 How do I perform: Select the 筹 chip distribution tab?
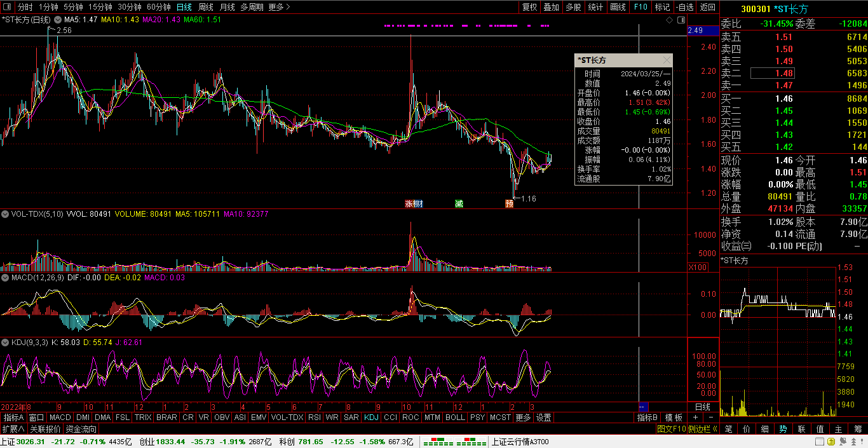tap(858, 430)
